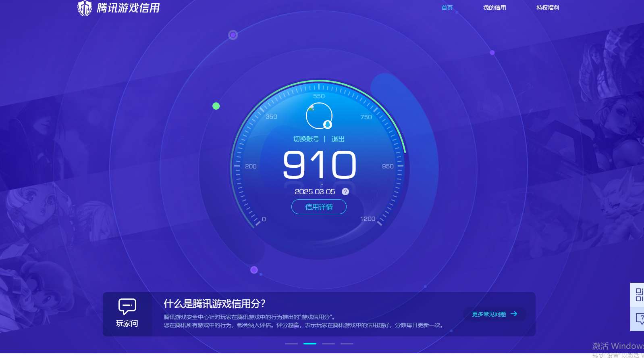Screen dimensions: 644x363
Task: Open 信用详情 credit details button
Action: click(319, 207)
